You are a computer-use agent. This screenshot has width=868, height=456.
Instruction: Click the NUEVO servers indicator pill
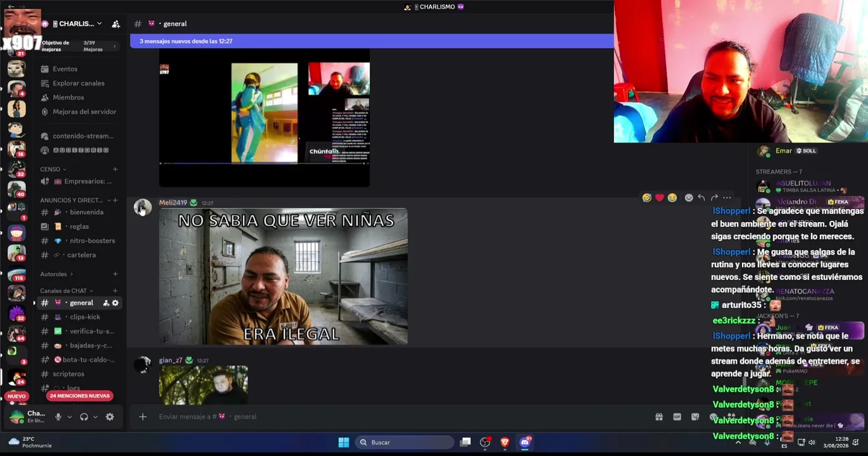click(x=16, y=396)
